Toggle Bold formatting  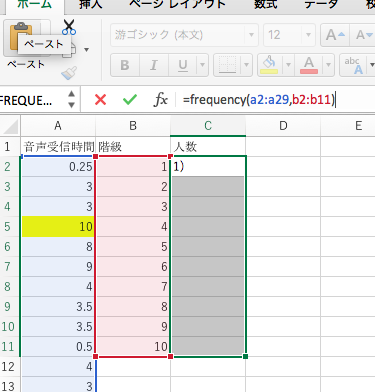(x=125, y=65)
